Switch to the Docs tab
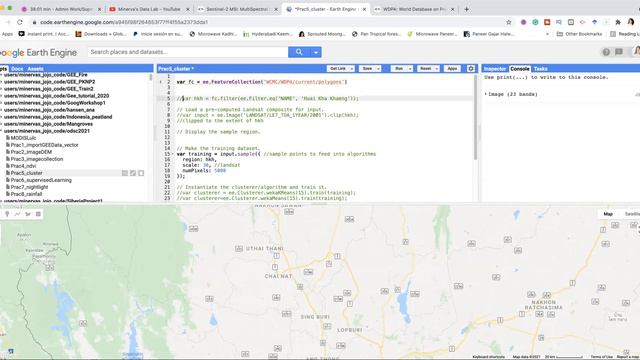 (x=17, y=69)
